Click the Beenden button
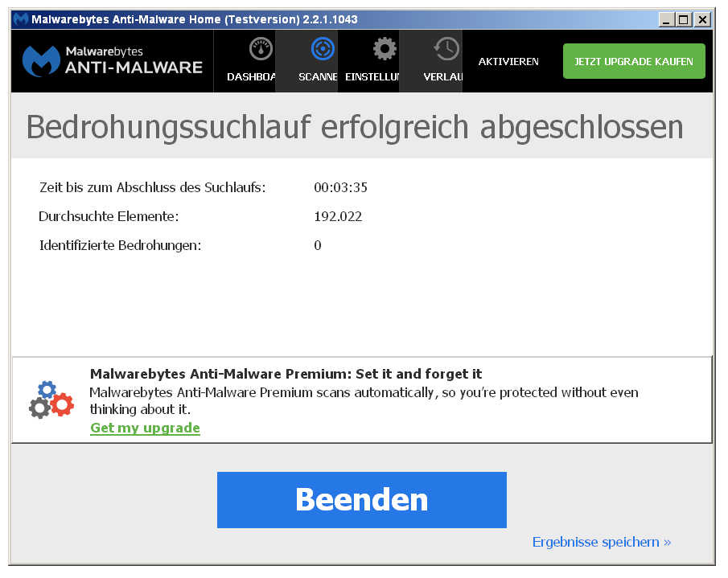The image size is (728, 578). [x=362, y=499]
